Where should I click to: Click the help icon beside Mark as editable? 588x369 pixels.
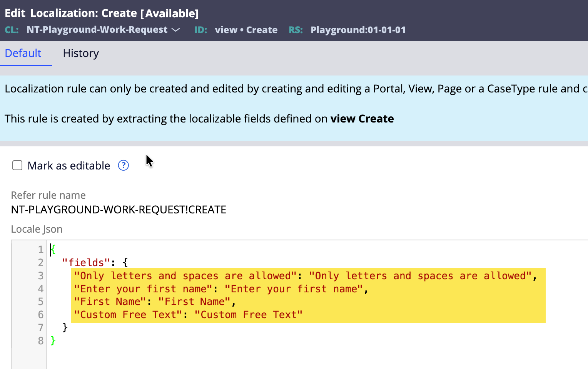click(x=123, y=166)
